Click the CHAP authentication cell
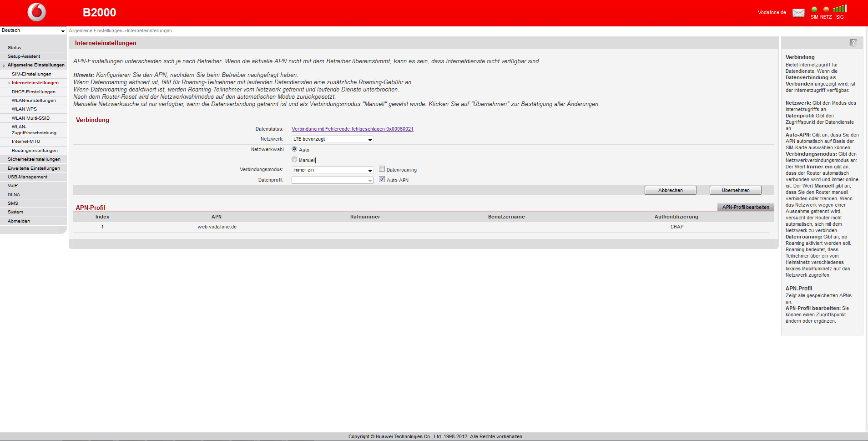 (x=677, y=227)
